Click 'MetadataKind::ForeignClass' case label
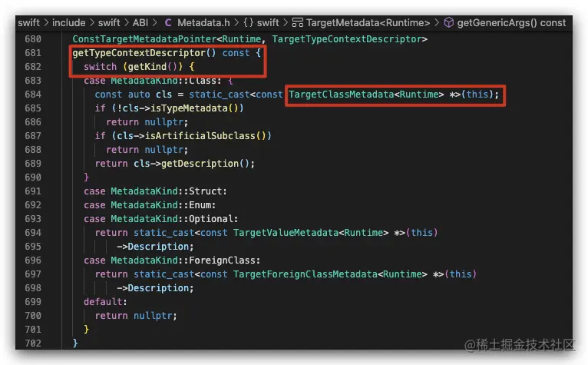The height and width of the screenshot is (365, 588). pyautogui.click(x=183, y=260)
